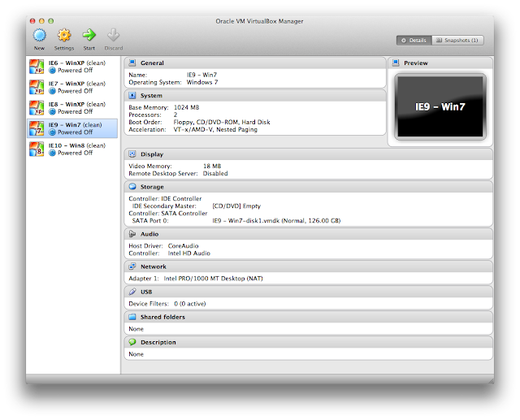
Task: Select the IE6 - WinXP machine icon
Action: click(37, 67)
